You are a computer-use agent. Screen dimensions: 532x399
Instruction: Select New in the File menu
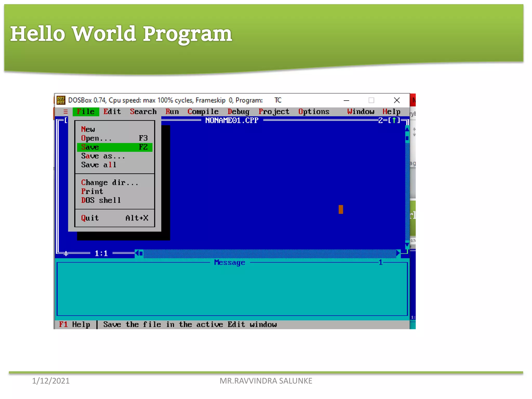coord(88,129)
